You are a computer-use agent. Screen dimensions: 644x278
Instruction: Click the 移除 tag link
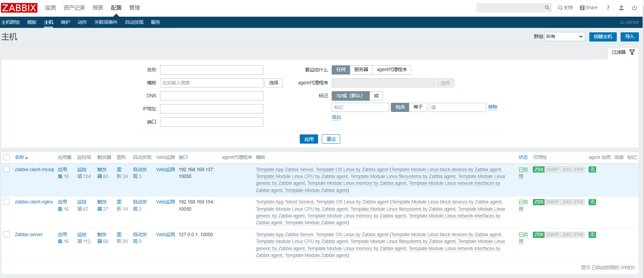point(493,107)
